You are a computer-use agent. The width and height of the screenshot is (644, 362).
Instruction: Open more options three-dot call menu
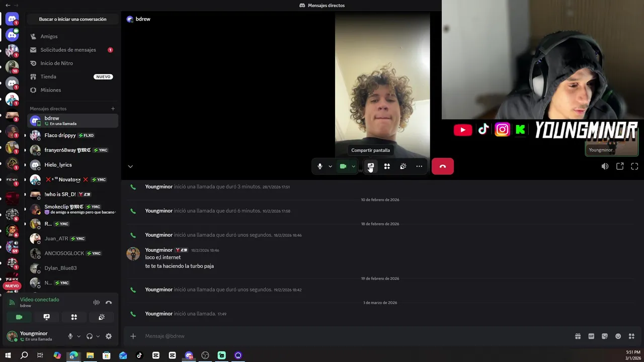(419, 166)
